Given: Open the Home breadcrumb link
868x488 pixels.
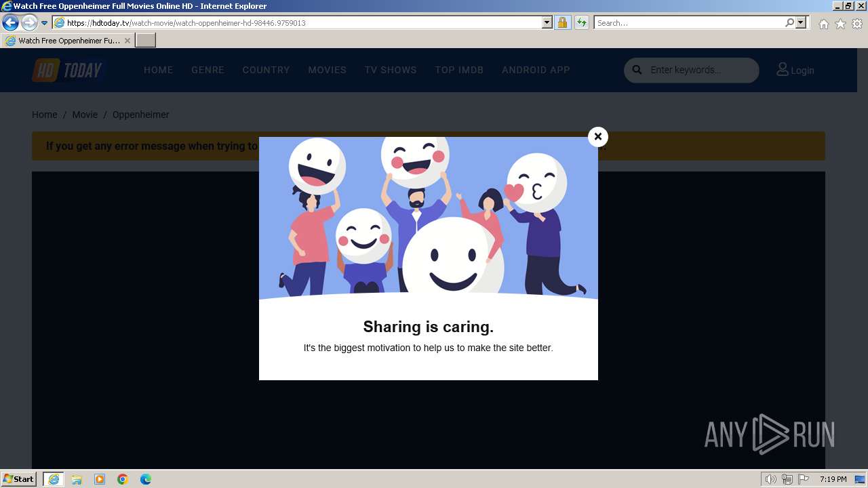Looking at the screenshot, I should [x=44, y=115].
